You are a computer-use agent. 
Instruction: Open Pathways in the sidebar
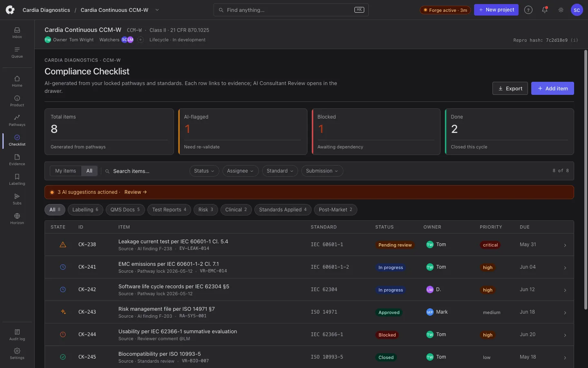tap(17, 121)
